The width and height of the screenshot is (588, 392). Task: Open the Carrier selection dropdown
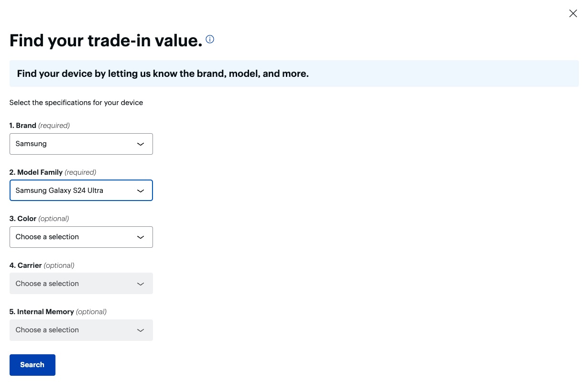76,284
